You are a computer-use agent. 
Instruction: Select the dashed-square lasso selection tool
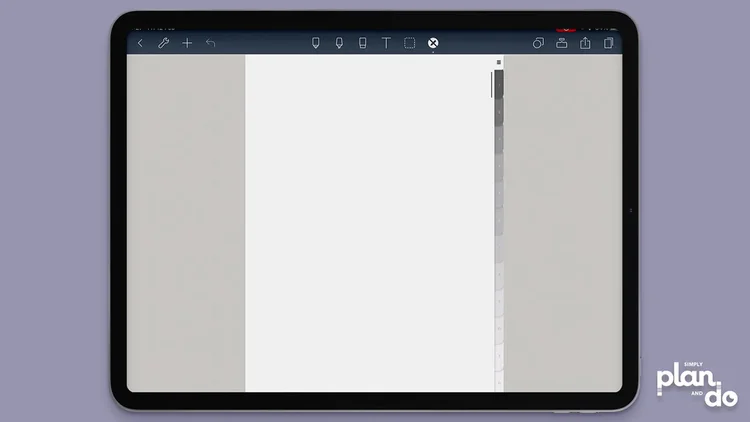(x=409, y=43)
